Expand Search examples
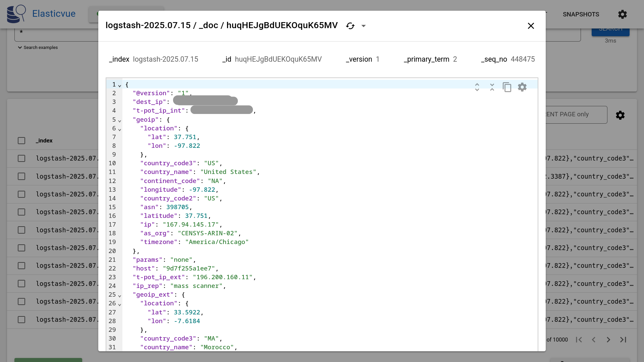 pos(38,48)
